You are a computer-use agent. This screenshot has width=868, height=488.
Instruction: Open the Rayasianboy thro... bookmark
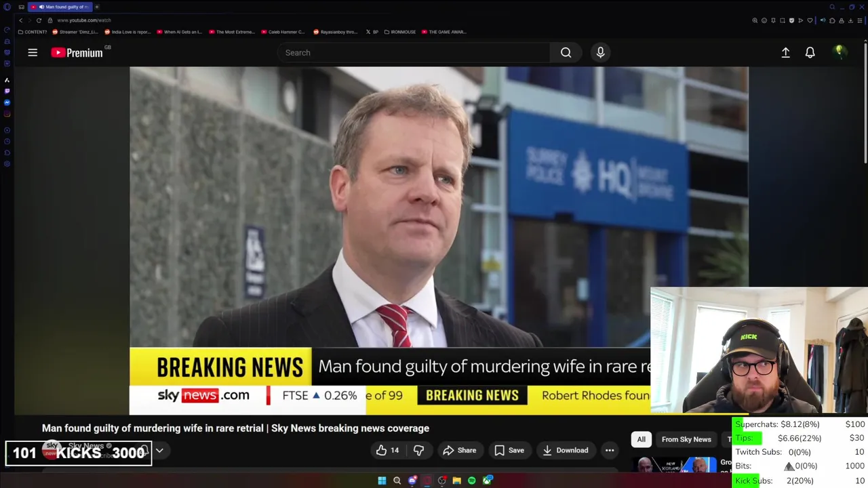click(x=335, y=32)
